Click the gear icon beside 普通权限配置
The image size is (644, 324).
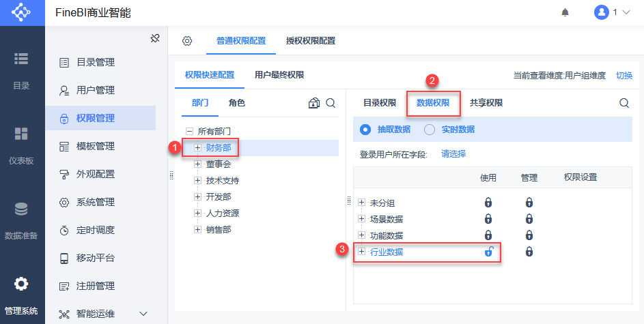click(187, 41)
